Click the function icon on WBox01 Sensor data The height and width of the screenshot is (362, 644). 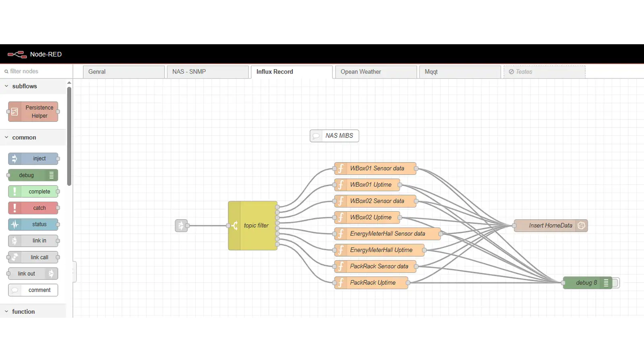[341, 169]
